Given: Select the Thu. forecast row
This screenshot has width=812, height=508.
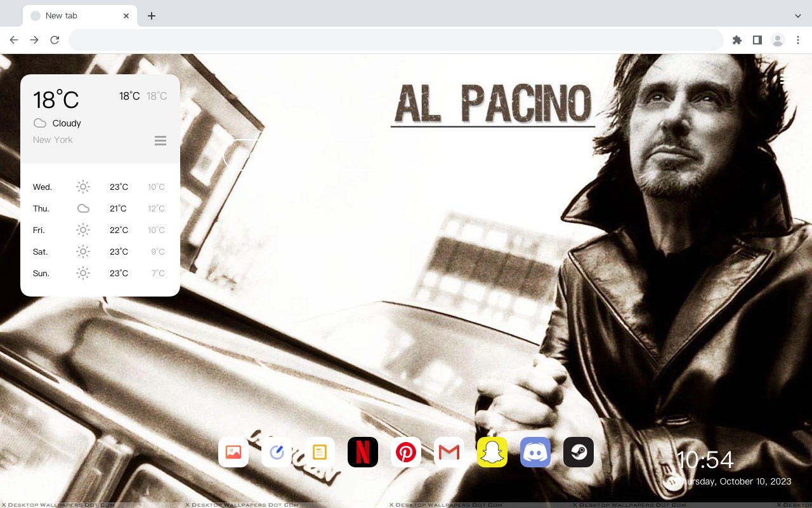Looking at the screenshot, I should [100, 208].
